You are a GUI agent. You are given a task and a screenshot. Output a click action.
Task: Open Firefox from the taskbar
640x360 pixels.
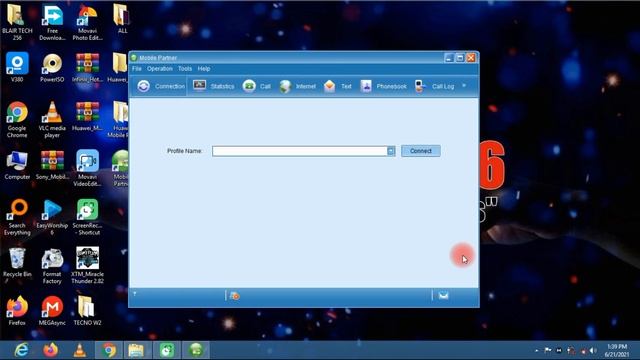(x=51, y=350)
